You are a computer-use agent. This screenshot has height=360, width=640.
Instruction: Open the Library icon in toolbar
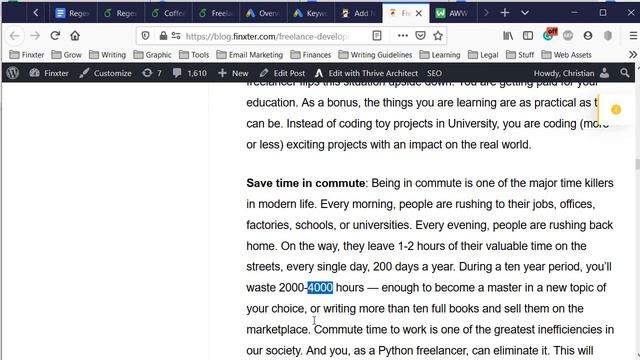click(x=508, y=36)
